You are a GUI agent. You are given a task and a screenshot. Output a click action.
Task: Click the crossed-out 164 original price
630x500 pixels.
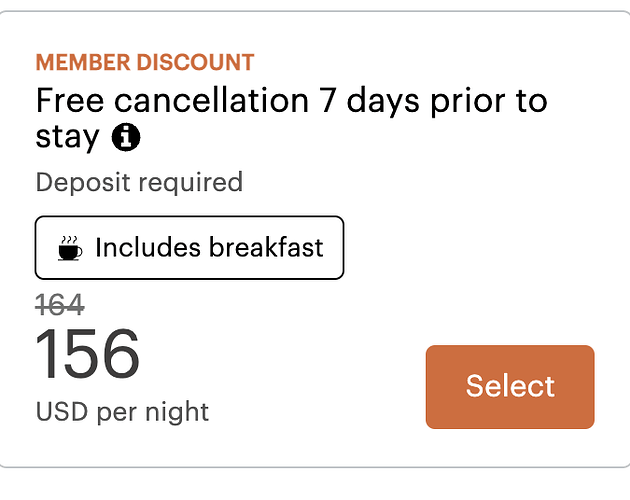[x=60, y=305]
